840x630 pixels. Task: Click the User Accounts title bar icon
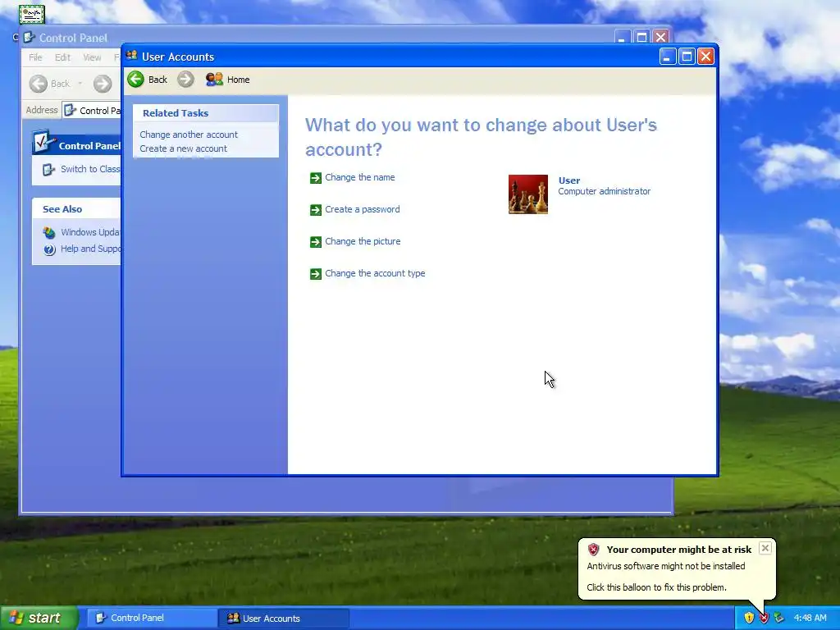(132, 56)
